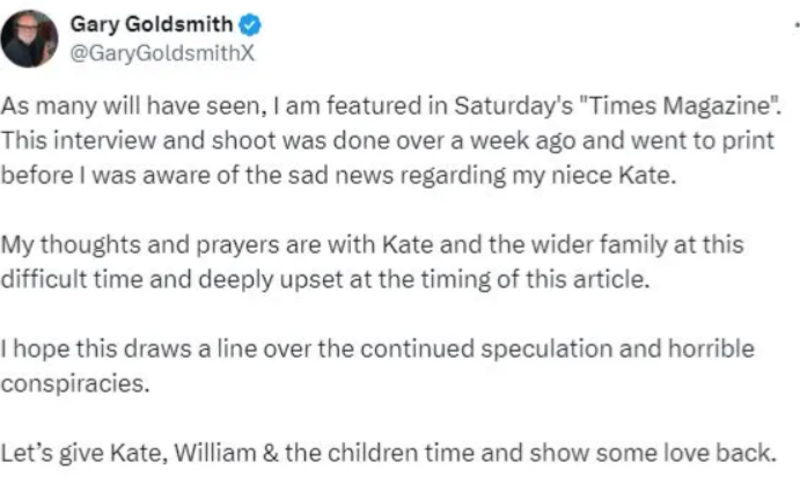Click the closing line starting "Let's give Kate"

388,453
